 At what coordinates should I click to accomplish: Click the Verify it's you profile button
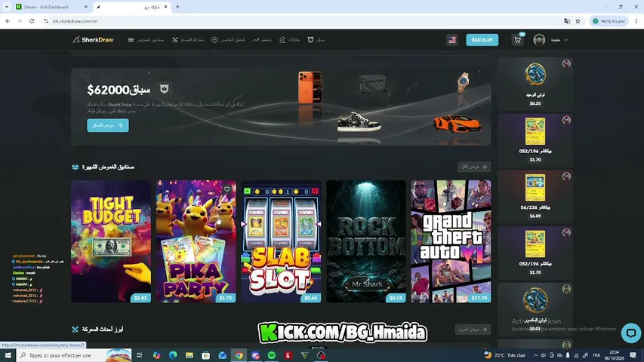click(609, 21)
